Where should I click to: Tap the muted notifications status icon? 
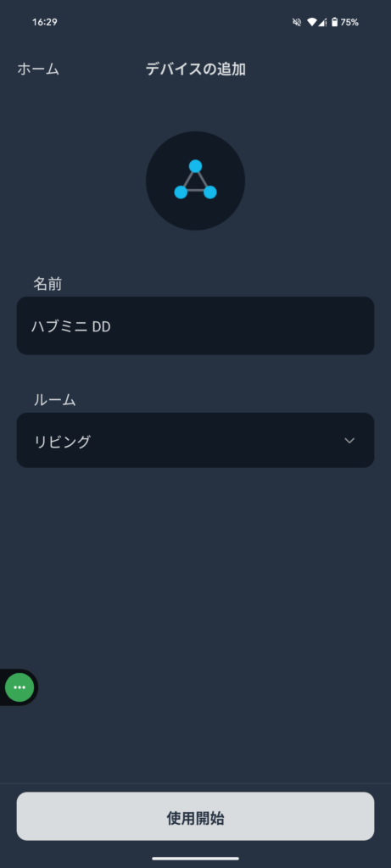pyautogui.click(x=296, y=22)
